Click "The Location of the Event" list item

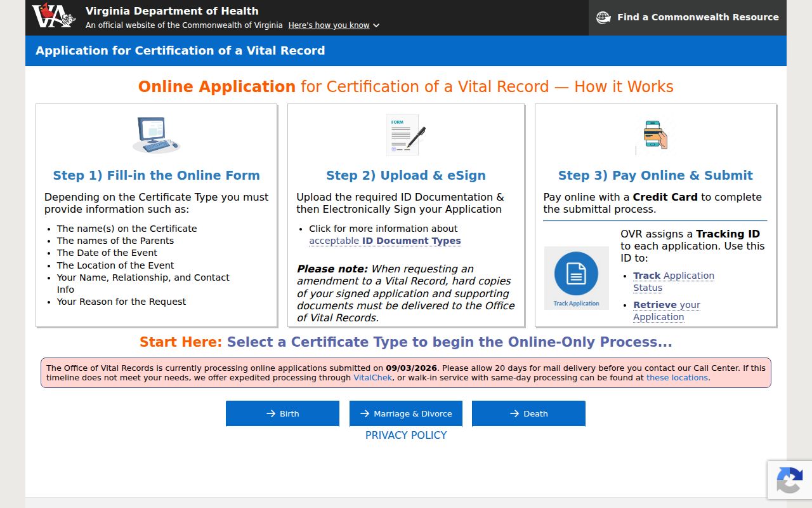point(115,265)
